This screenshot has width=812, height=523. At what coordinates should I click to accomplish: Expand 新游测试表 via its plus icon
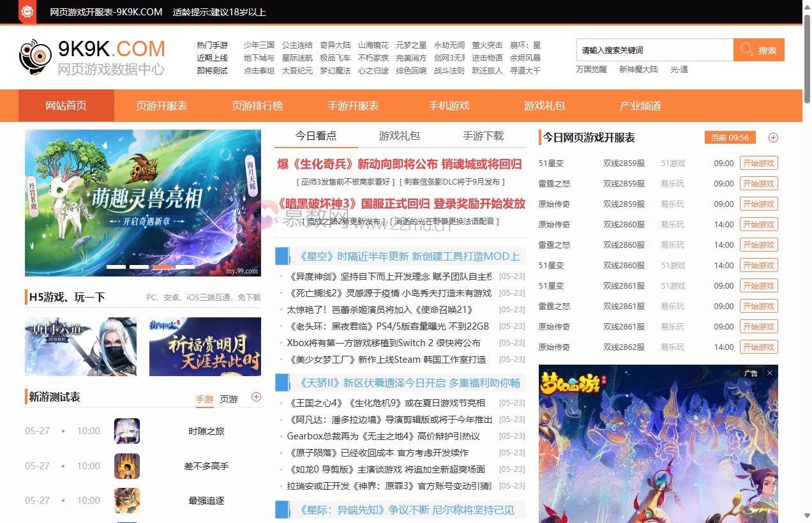pos(257,397)
